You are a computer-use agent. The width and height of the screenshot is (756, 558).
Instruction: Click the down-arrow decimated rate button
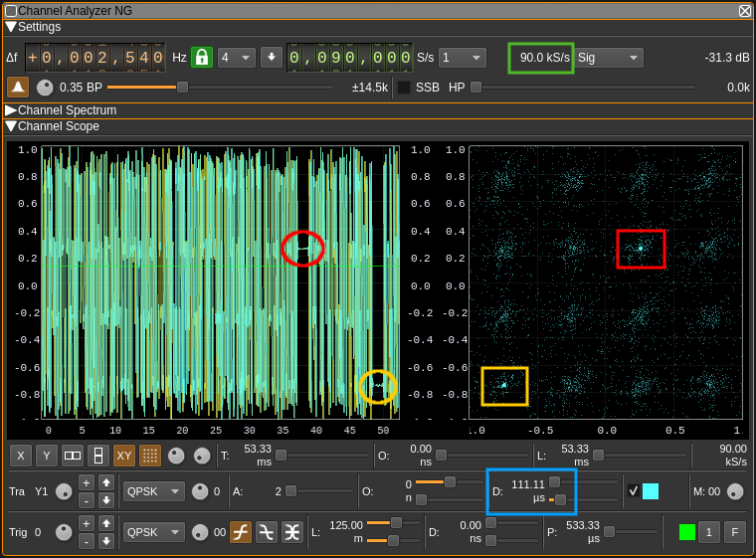pos(272,58)
